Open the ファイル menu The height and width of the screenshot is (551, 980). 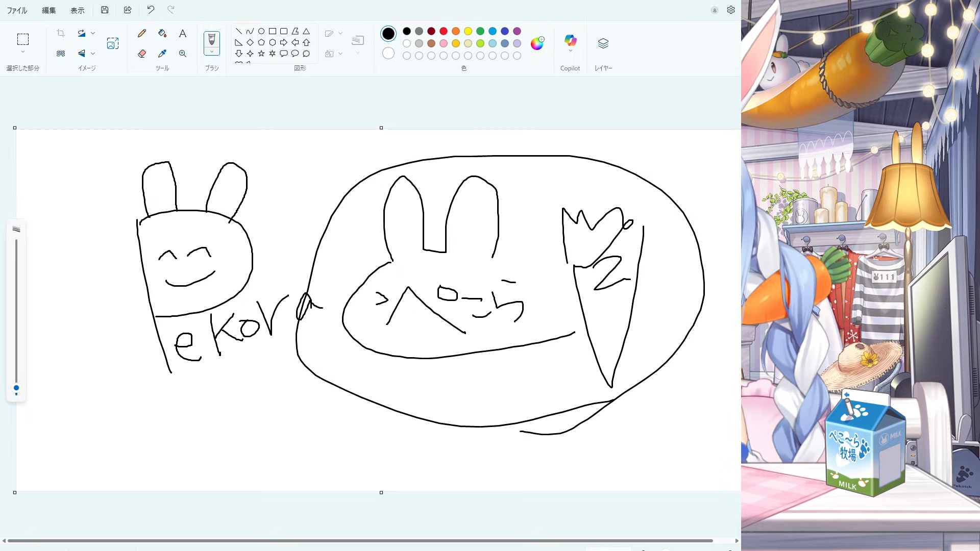[x=17, y=10]
